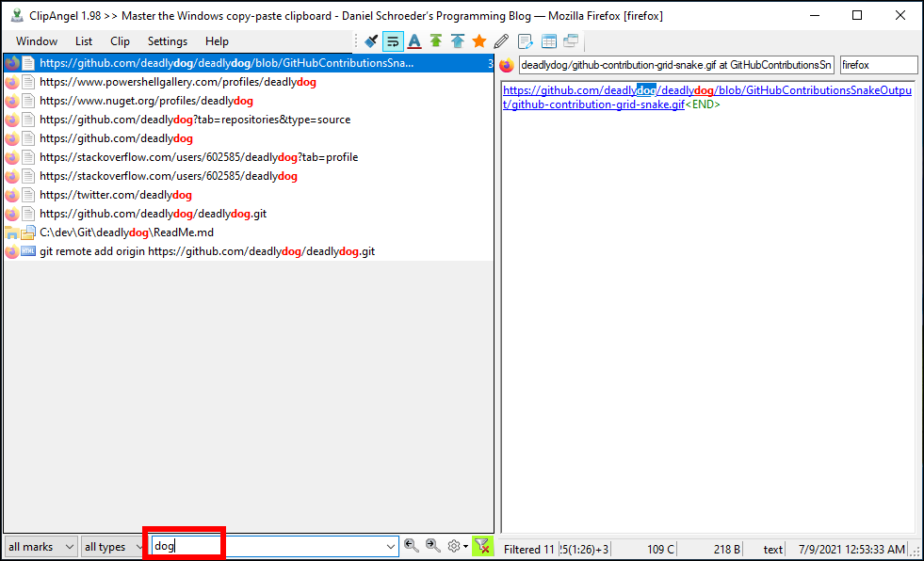Image resolution: width=924 pixels, height=561 pixels.
Task: Click '109 C' character count in status bar
Action: click(660, 549)
